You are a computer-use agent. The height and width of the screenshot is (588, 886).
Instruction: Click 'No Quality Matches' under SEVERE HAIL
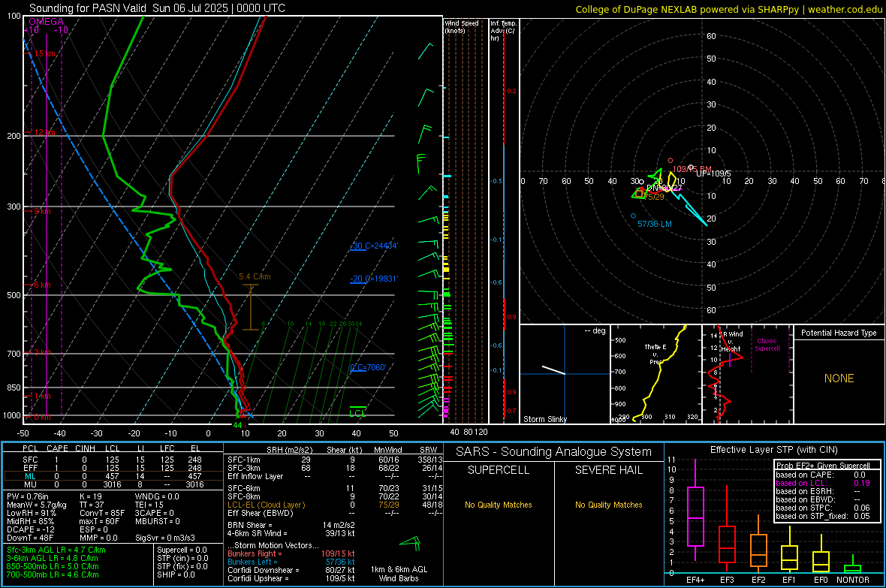[608, 505]
